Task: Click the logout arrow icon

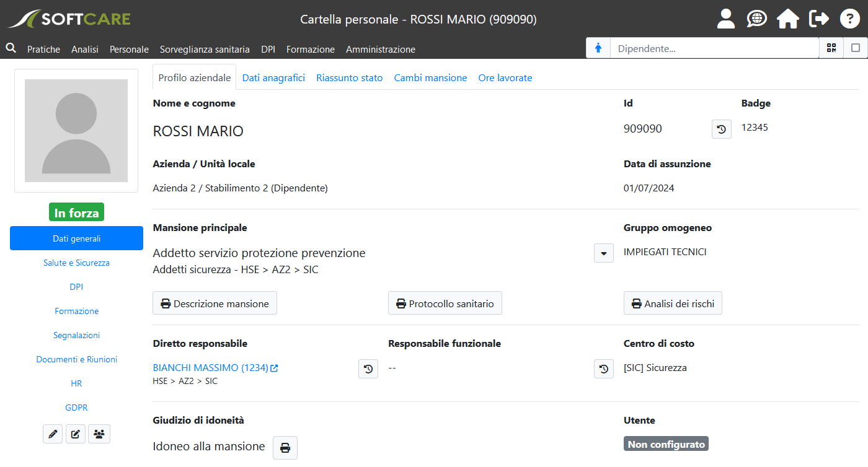Action: pos(819,19)
